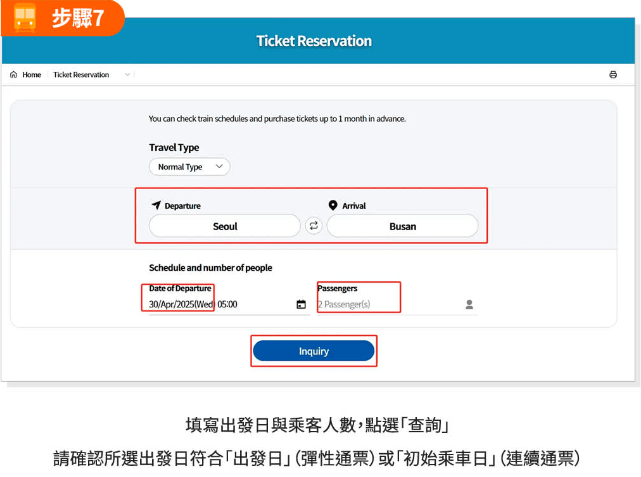Expand the Travel Type dropdown arrow
The image size is (641, 477).
tap(219, 166)
